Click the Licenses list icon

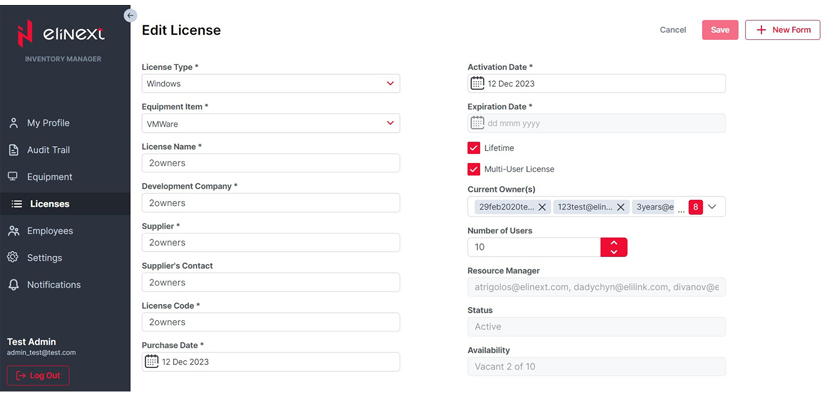[17, 204]
